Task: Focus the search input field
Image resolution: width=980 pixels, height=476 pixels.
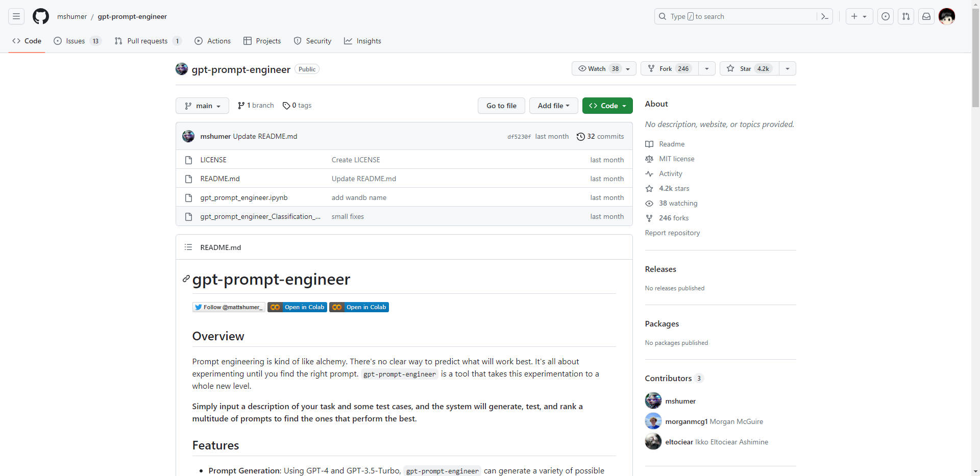Action: click(x=740, y=16)
